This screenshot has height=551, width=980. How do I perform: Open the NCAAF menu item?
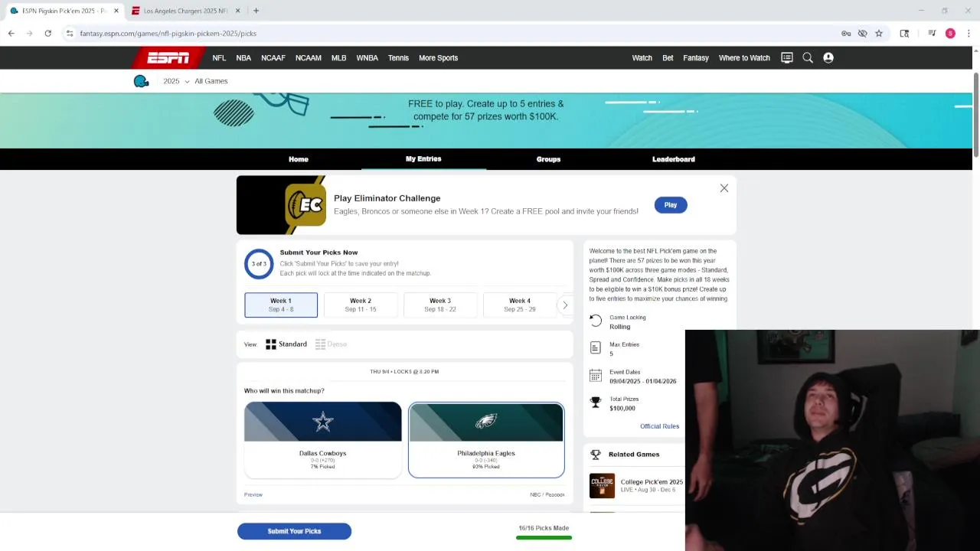pyautogui.click(x=273, y=57)
